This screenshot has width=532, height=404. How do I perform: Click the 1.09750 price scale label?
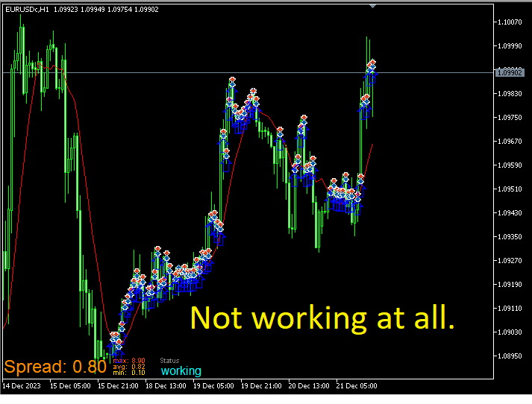pyautogui.click(x=510, y=117)
